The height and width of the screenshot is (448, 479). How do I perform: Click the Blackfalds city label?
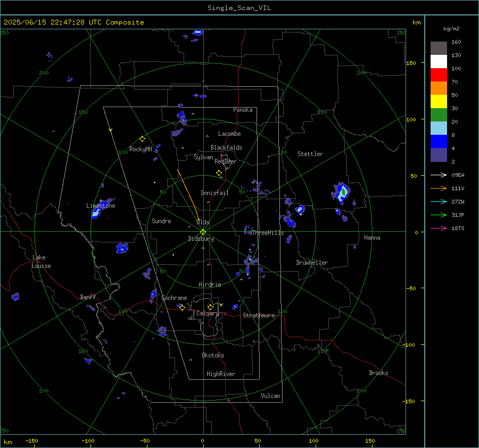point(226,148)
